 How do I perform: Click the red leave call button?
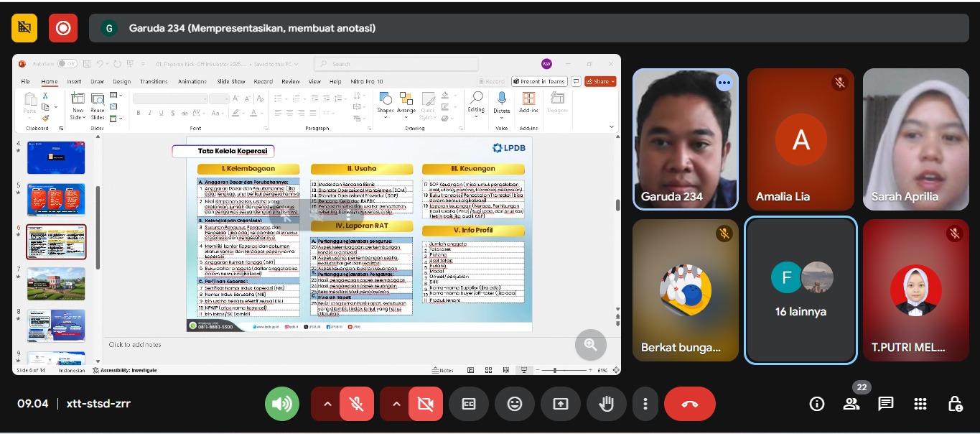point(689,404)
